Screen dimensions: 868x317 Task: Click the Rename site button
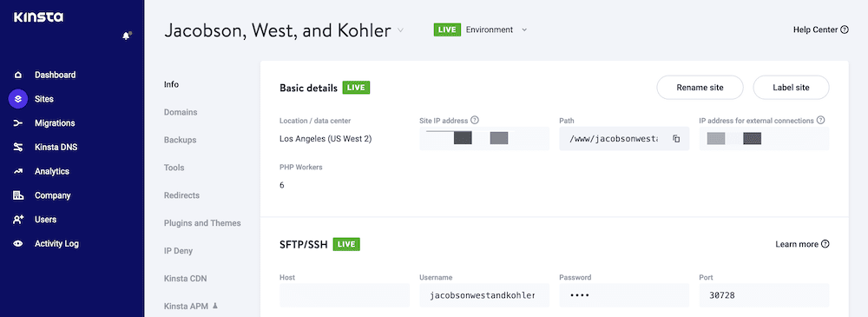(x=700, y=88)
